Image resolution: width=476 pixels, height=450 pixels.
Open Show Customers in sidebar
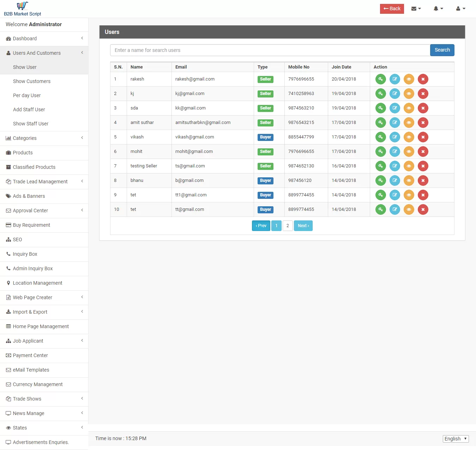(44, 81)
